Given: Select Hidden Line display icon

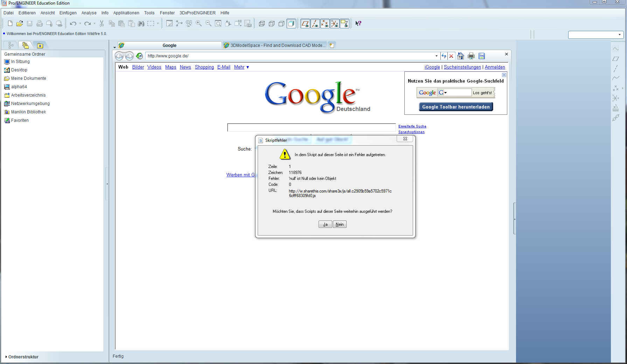Looking at the screenshot, I should click(271, 23).
